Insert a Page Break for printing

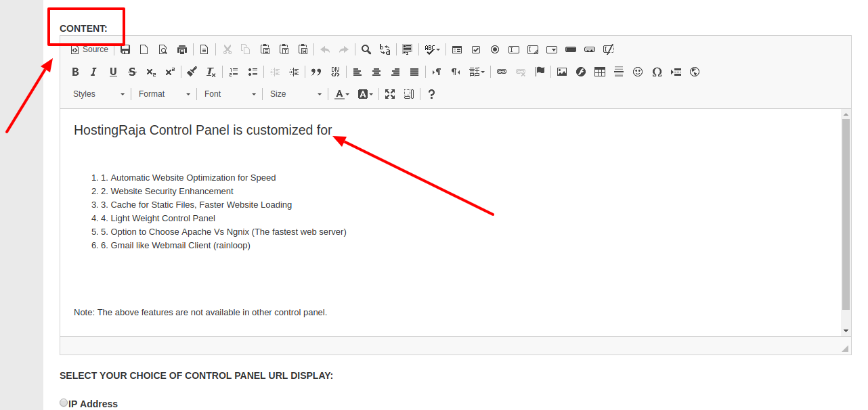(676, 72)
